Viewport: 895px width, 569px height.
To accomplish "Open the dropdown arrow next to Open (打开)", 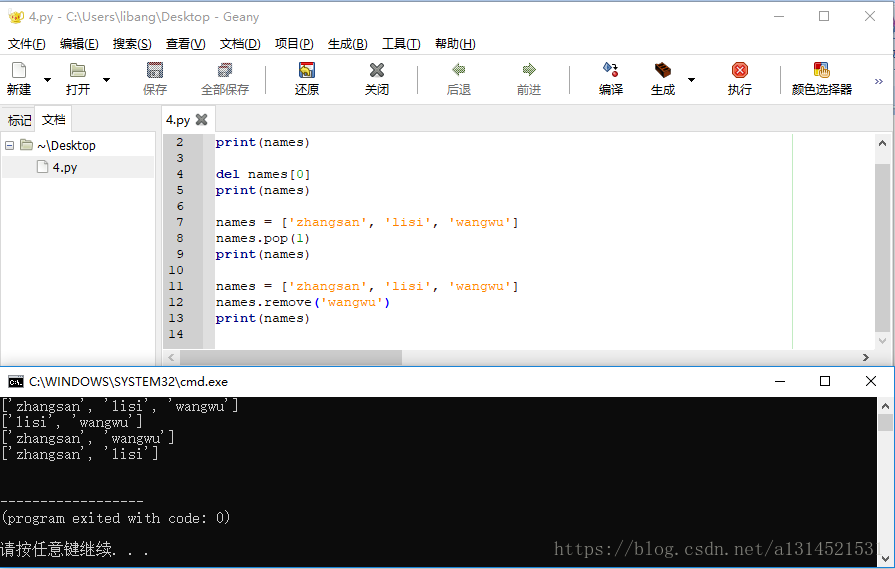I will 106,79.
